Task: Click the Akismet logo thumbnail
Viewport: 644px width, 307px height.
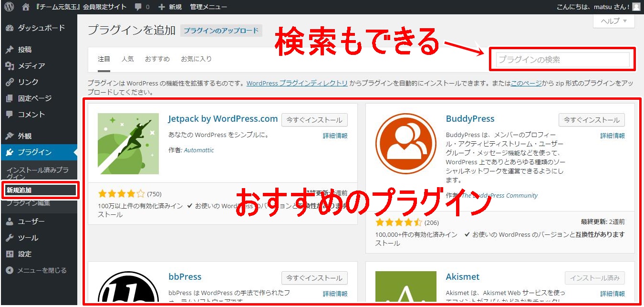Action: 406,287
